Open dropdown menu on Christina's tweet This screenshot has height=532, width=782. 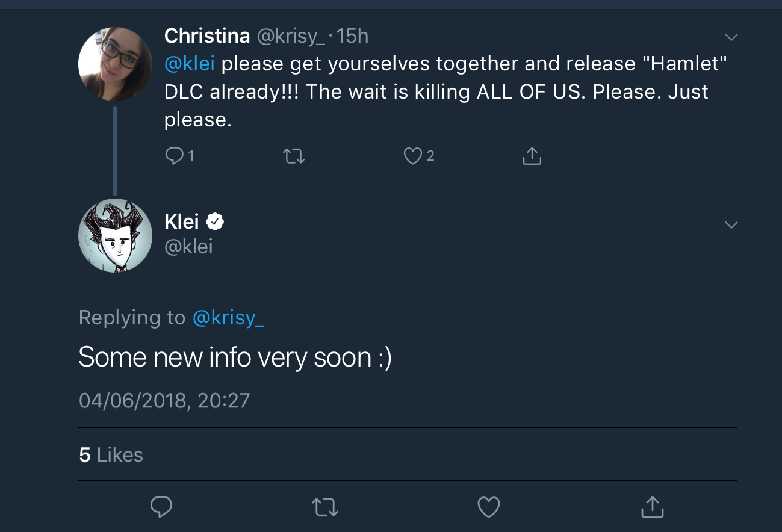(x=731, y=37)
